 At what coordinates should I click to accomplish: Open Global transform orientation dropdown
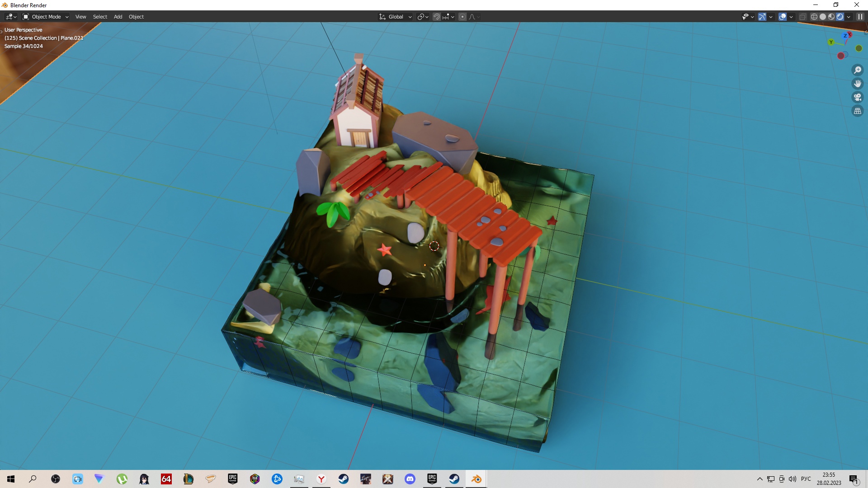pos(396,17)
